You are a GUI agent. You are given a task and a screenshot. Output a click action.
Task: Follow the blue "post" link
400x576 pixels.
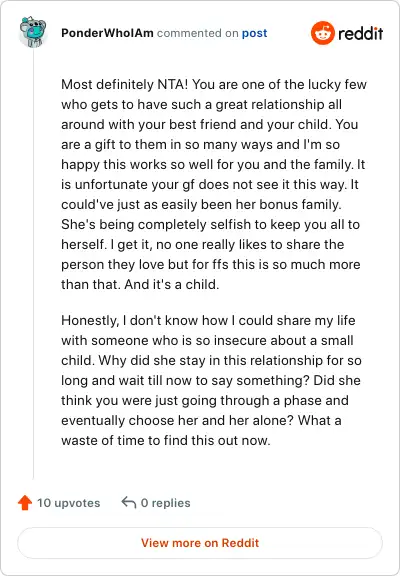pyautogui.click(x=254, y=33)
